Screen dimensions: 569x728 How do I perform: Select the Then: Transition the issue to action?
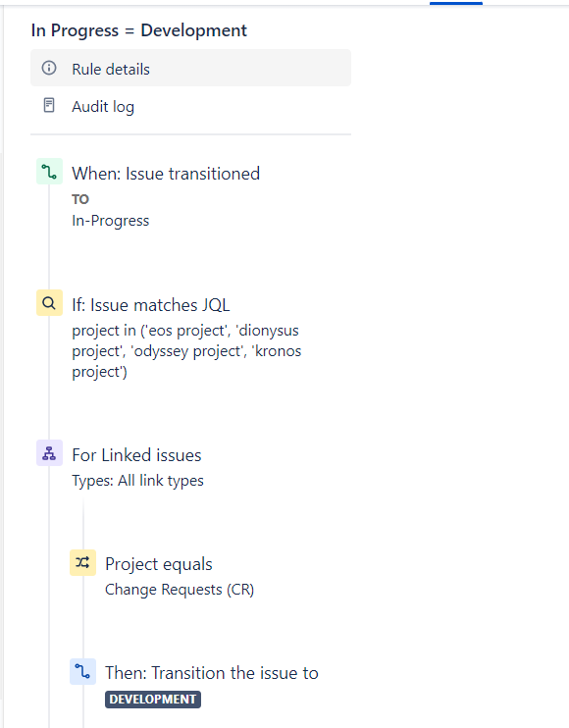coord(212,673)
